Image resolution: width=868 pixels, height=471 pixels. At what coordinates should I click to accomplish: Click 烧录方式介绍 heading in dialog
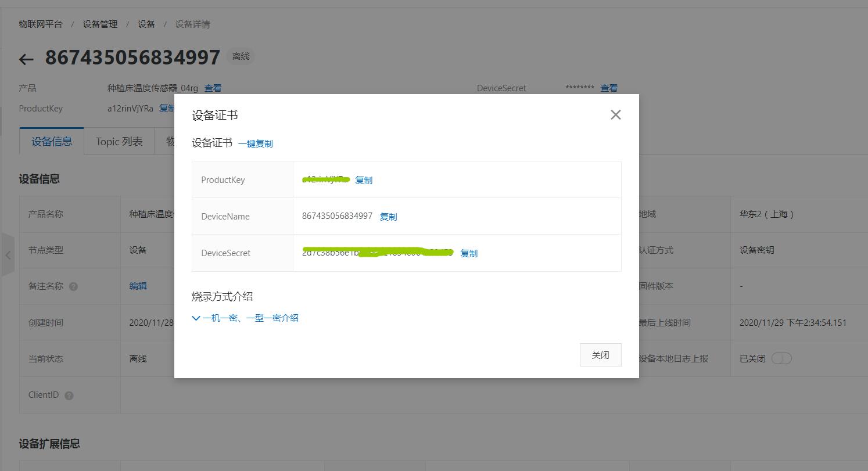click(222, 296)
